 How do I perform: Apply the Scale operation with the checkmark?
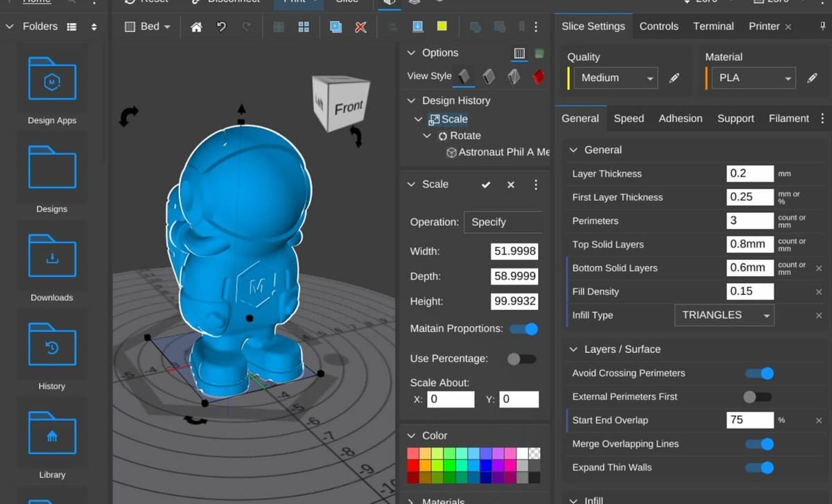486,184
